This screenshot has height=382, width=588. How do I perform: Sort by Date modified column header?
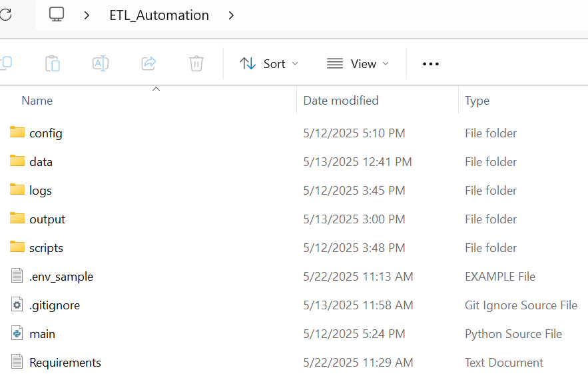pyautogui.click(x=341, y=101)
